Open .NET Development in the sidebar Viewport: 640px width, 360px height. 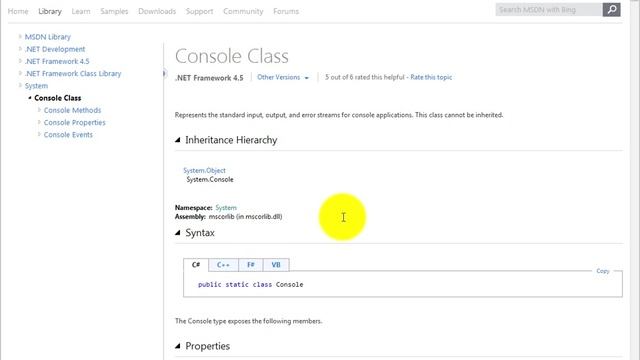(x=55, y=49)
